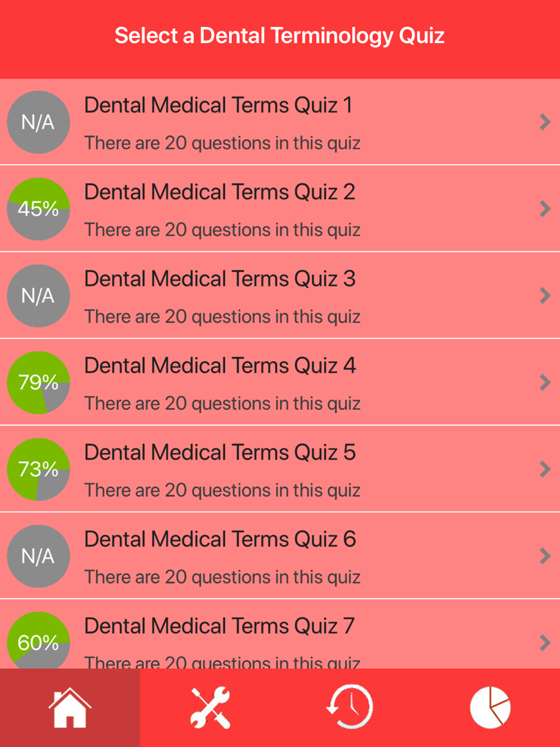This screenshot has width=560, height=747.
Task: Click the Select a Dental Terminology Quiz header
Action: pyautogui.click(x=279, y=36)
